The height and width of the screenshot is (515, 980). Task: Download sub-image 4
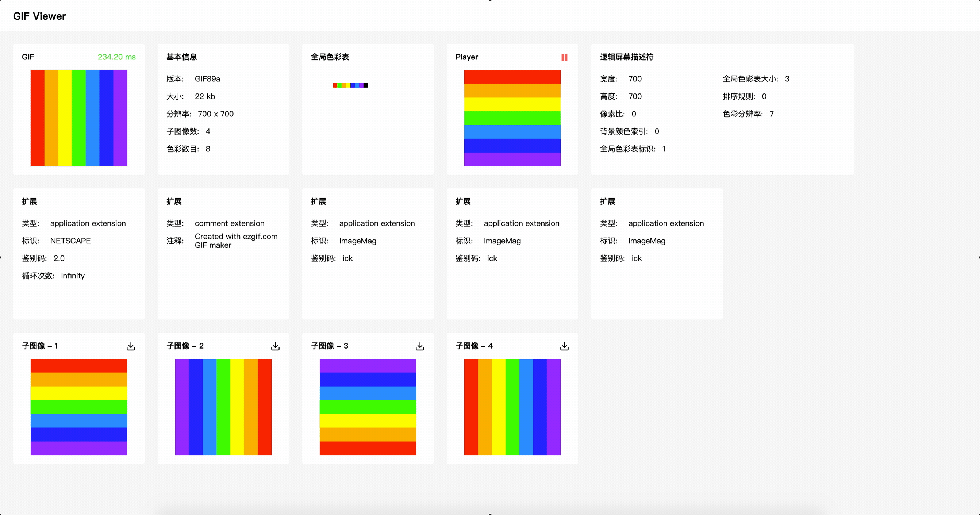pyautogui.click(x=564, y=346)
